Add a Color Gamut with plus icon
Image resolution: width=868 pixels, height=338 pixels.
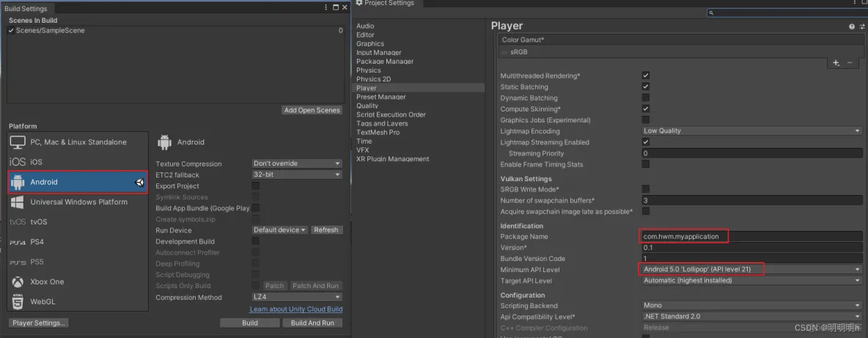tap(836, 63)
